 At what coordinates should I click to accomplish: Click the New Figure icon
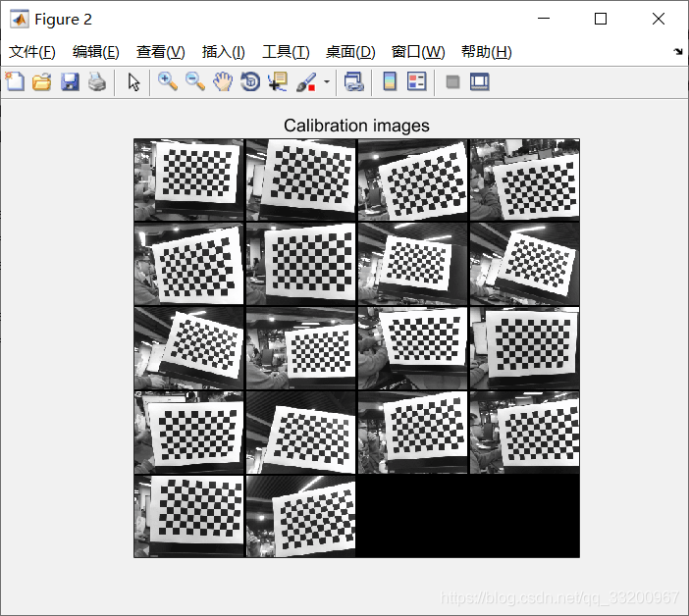coord(15,82)
